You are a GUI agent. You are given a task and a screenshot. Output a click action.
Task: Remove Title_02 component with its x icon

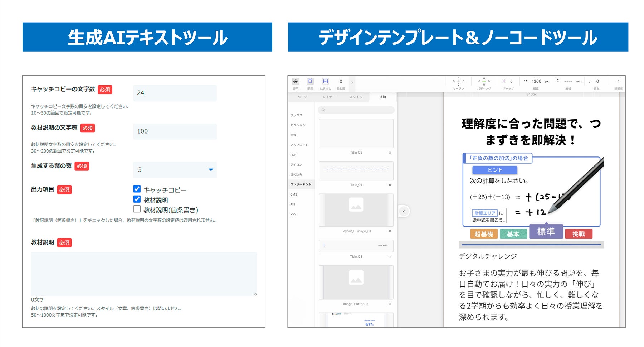[x=390, y=153]
